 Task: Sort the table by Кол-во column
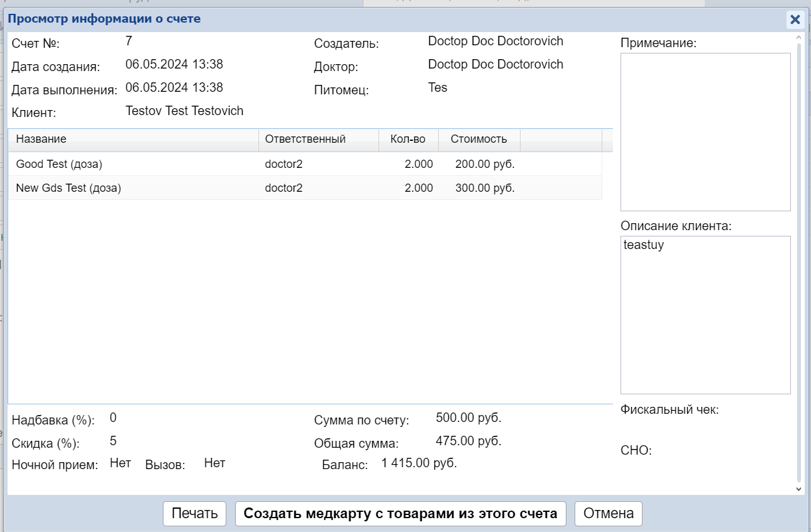408,140
